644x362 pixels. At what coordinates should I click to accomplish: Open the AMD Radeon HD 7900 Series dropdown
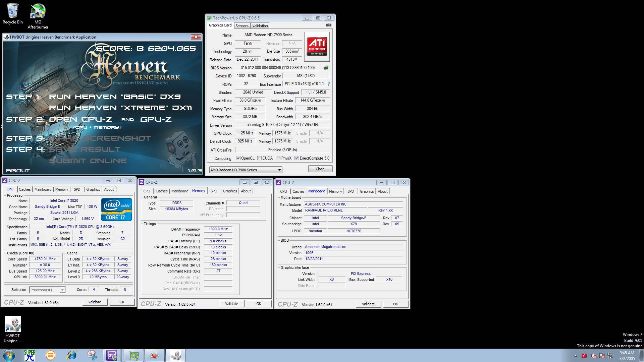tap(246, 170)
